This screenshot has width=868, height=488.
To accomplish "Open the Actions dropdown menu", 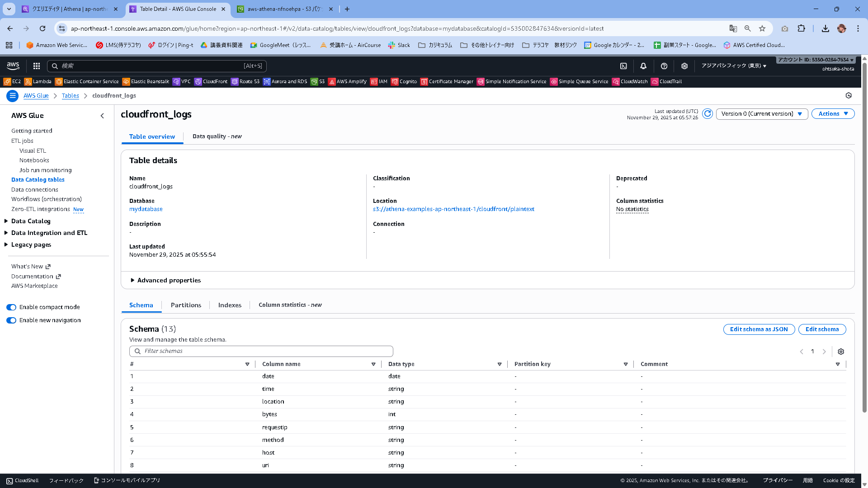I will pyautogui.click(x=833, y=114).
